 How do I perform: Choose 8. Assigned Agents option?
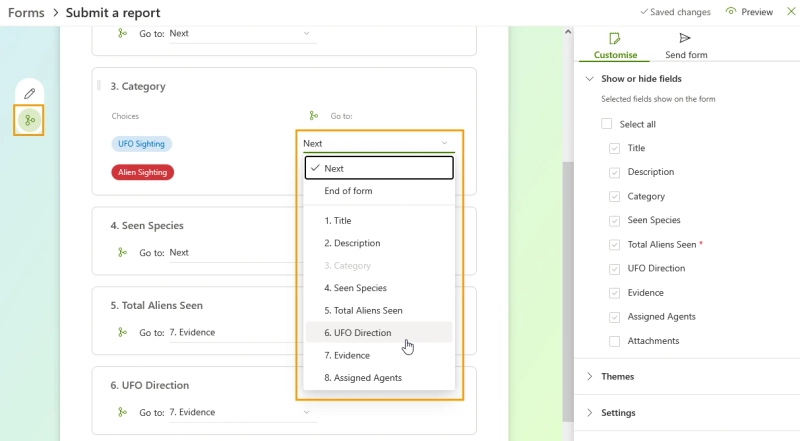tap(379, 378)
